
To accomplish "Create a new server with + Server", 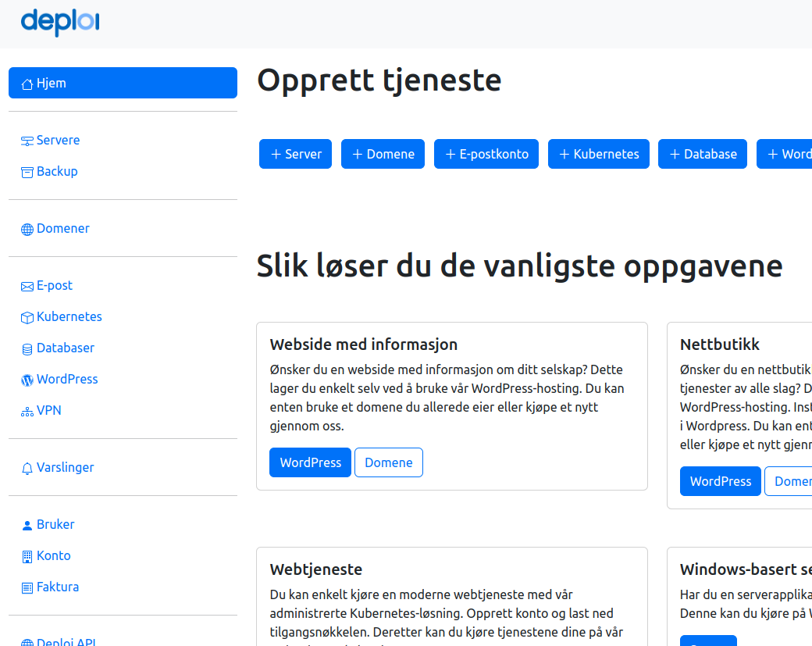I will (295, 154).
